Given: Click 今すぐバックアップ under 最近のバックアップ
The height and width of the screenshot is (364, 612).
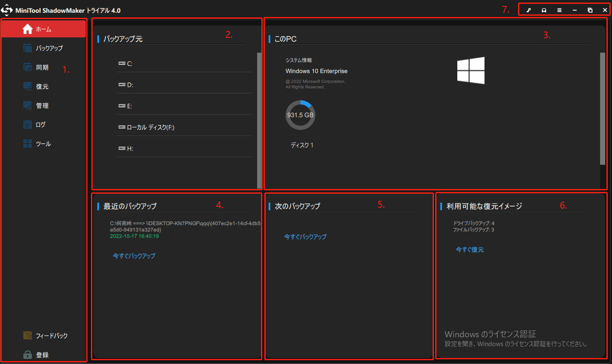Looking at the screenshot, I should pos(133,256).
